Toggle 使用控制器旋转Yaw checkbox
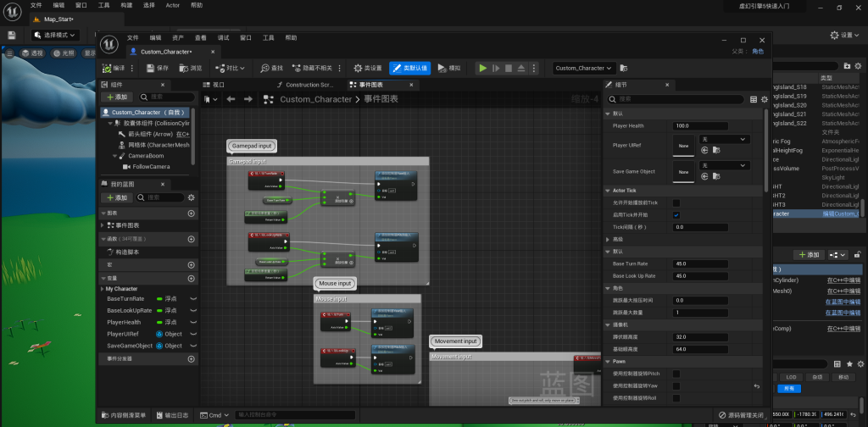868x427 pixels. pyautogui.click(x=676, y=386)
